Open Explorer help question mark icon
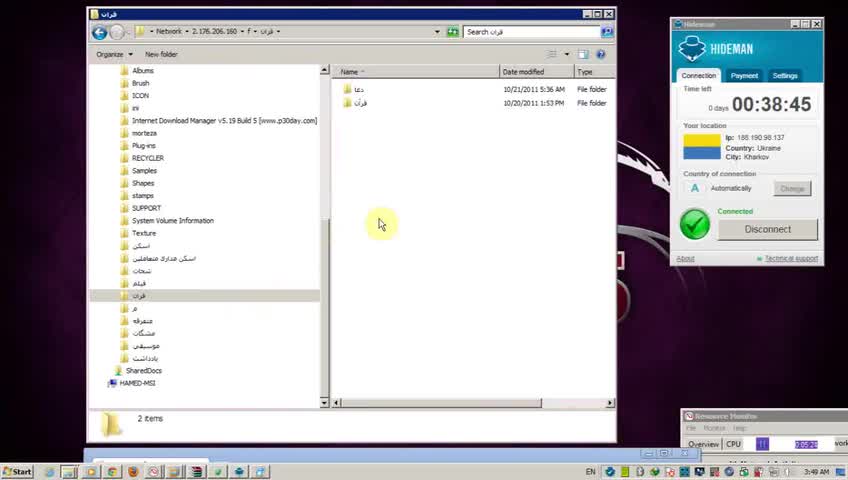The image size is (848, 480). 601,54
